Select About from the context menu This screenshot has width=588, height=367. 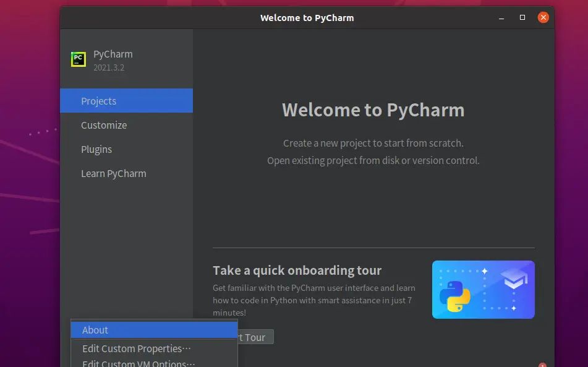(x=95, y=329)
